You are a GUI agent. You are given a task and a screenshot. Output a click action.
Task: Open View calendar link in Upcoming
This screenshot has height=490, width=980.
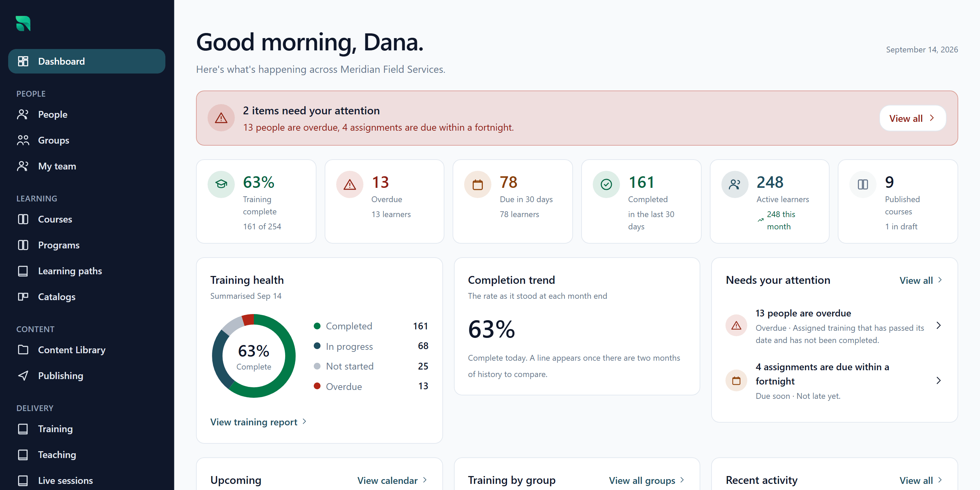392,480
